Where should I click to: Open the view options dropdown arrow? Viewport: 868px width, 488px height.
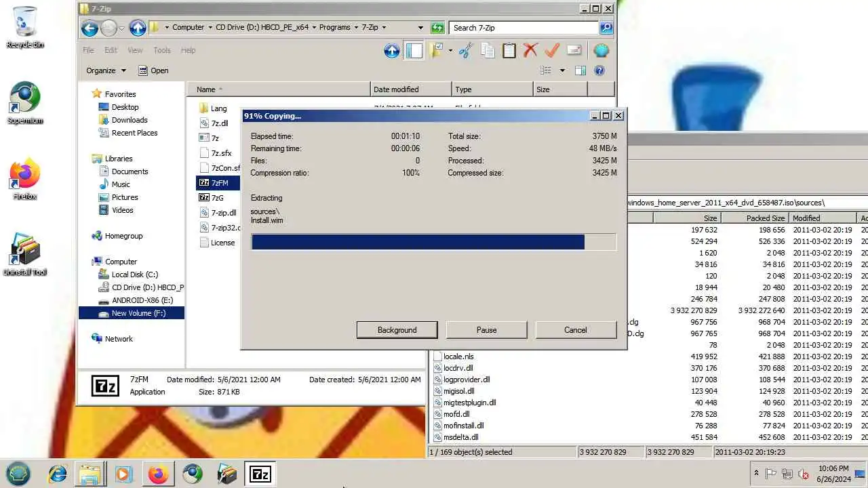point(561,70)
